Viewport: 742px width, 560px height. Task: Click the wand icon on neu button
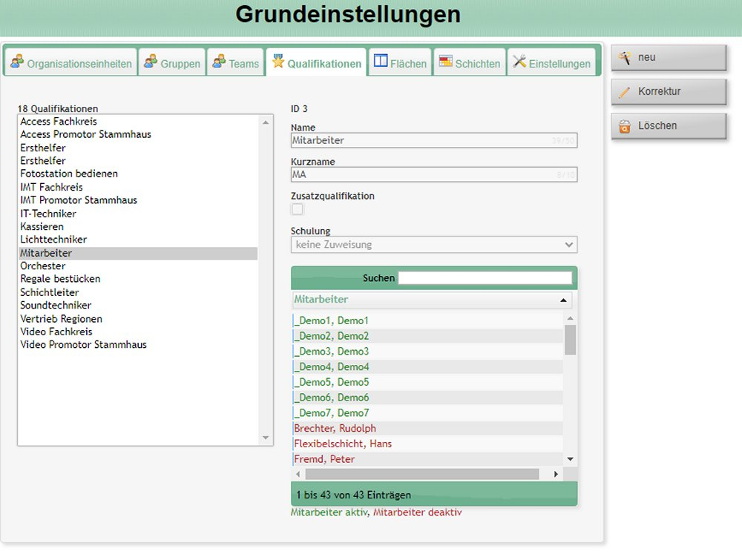[x=625, y=58]
